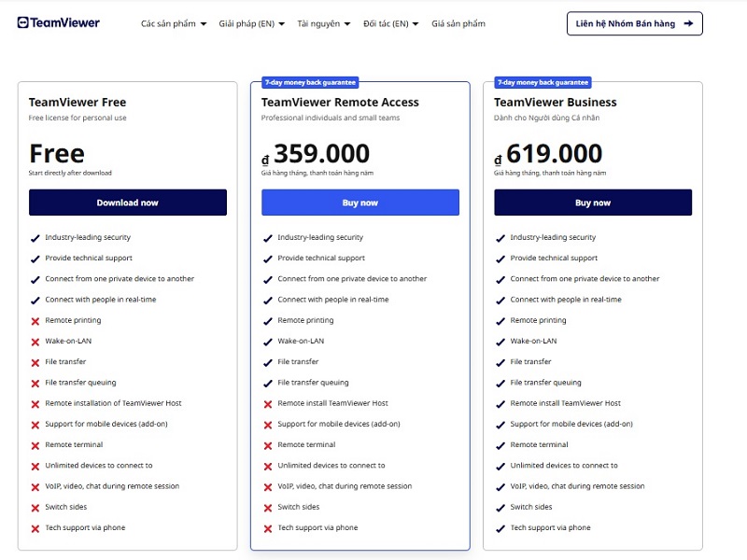747x560 pixels.
Task: Click checkmark beside Remote terminal in Business plan
Action: (500, 445)
